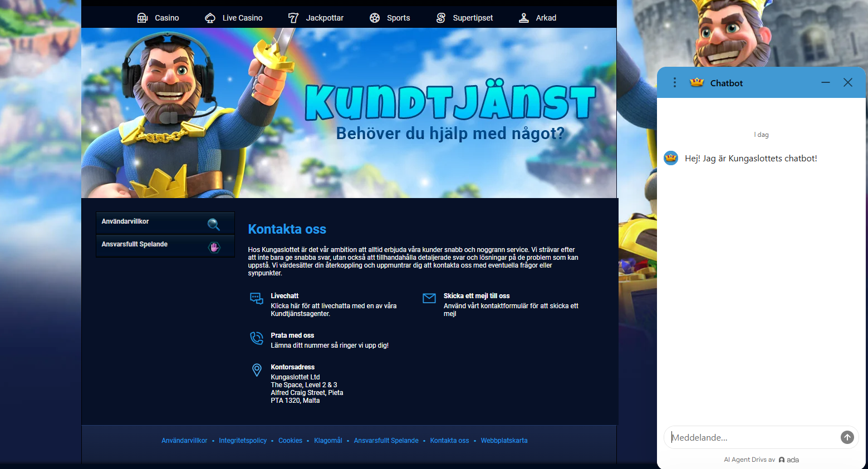This screenshot has width=868, height=469.
Task: Start Livechatt with a customer agent
Action: click(x=334, y=305)
